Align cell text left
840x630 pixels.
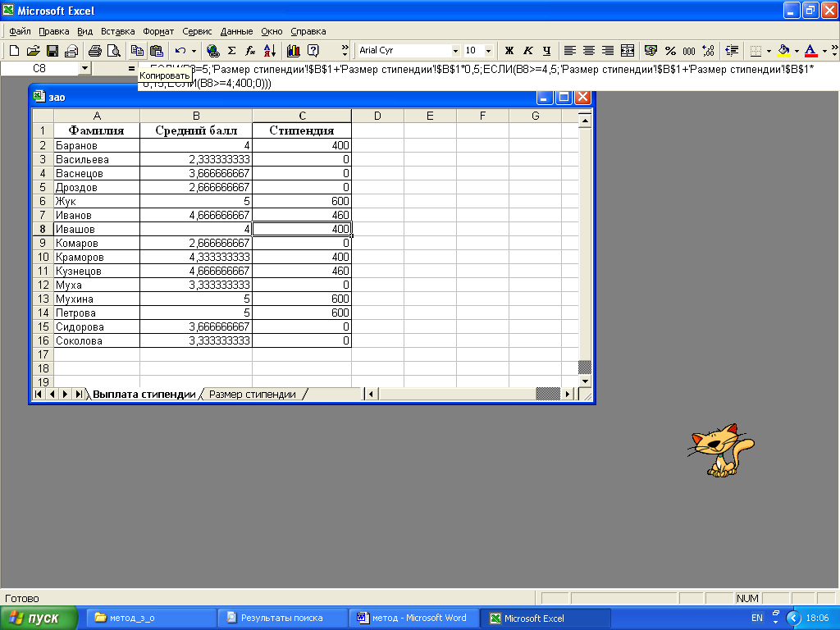point(570,50)
